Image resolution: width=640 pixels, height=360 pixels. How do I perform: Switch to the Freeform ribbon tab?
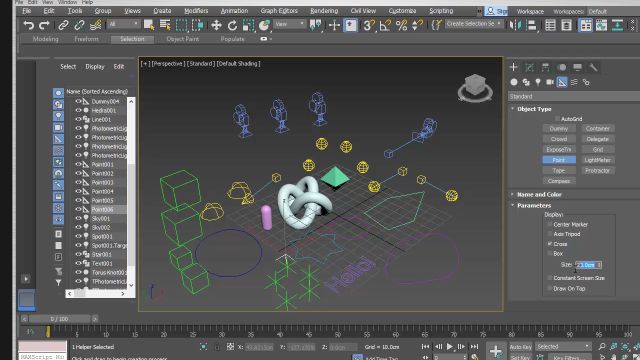(x=86, y=39)
